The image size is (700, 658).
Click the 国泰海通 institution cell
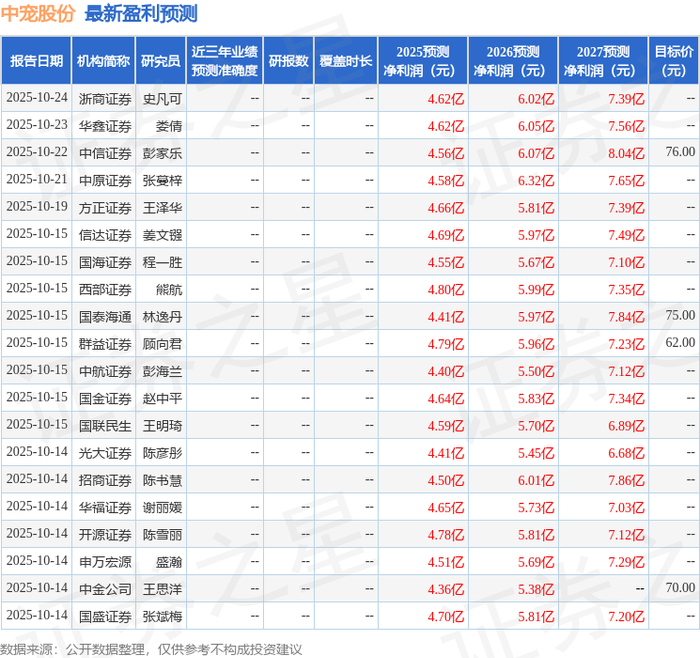105,317
